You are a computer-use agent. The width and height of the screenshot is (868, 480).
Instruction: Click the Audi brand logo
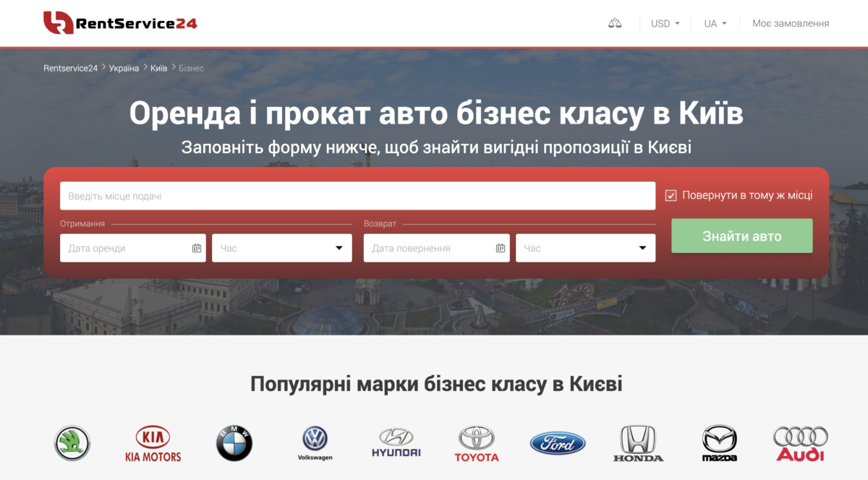click(800, 443)
